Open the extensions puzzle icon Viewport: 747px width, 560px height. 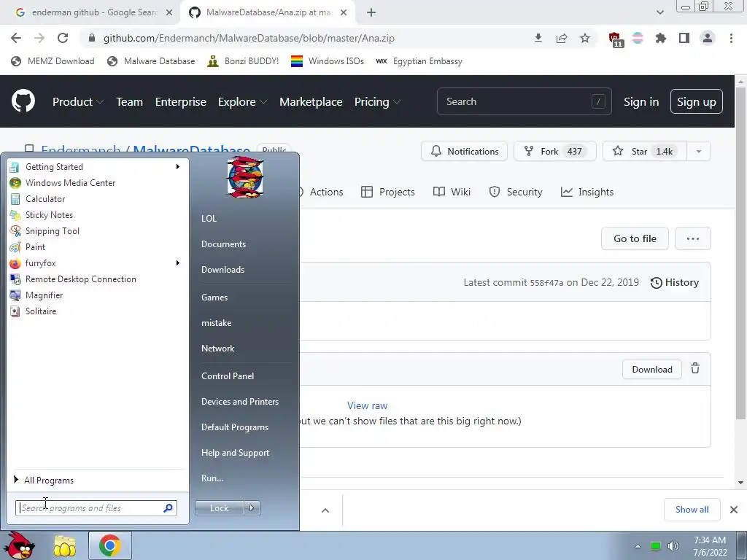click(660, 38)
